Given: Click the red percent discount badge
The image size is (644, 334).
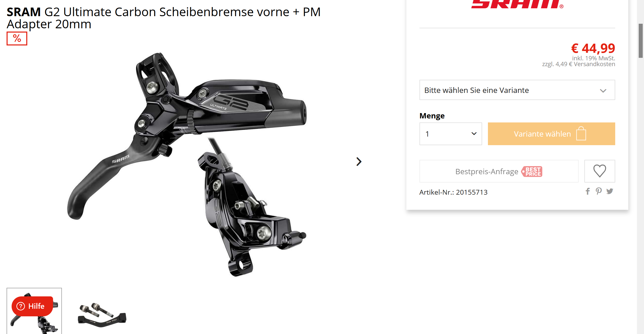Looking at the screenshot, I should click(17, 38).
